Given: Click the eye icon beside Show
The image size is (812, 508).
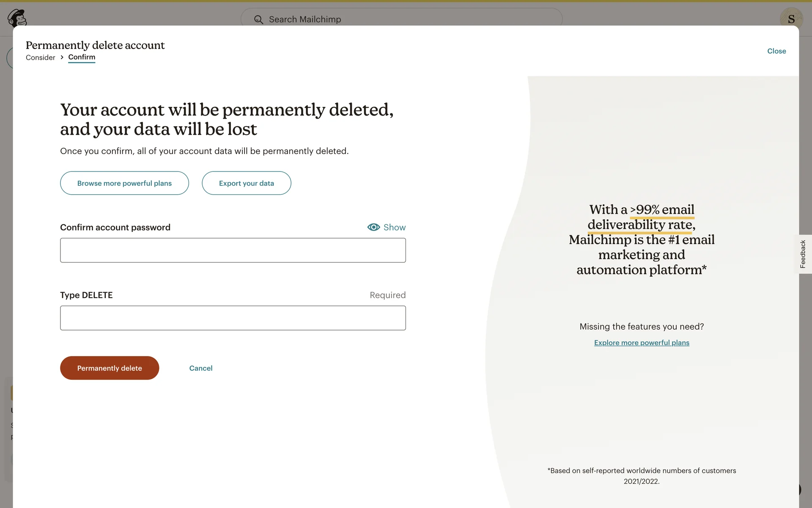Looking at the screenshot, I should (x=373, y=227).
